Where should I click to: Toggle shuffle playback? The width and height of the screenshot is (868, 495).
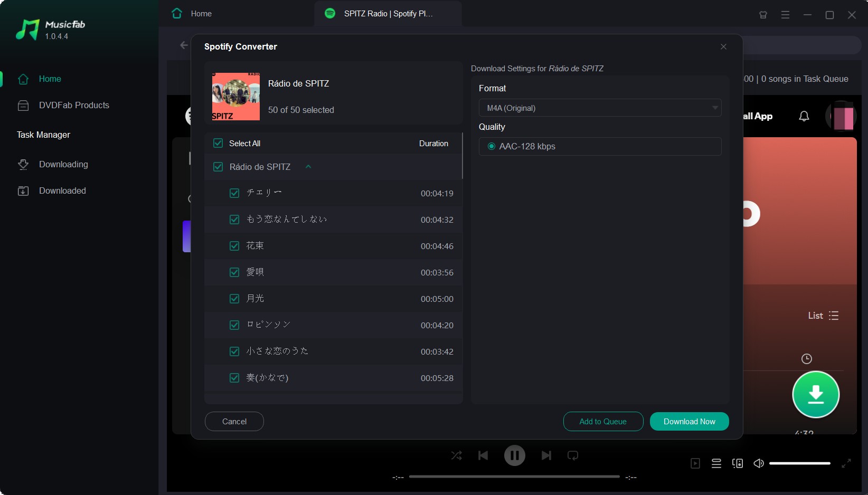pos(456,455)
